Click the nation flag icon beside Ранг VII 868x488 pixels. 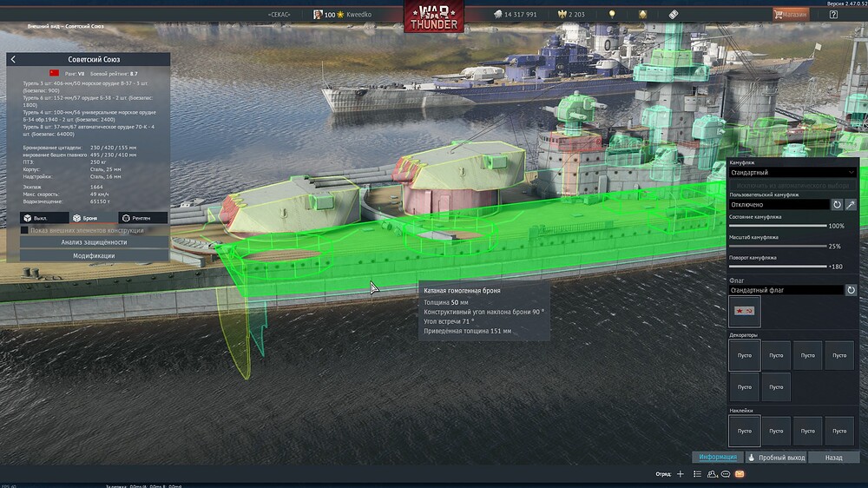(x=54, y=73)
